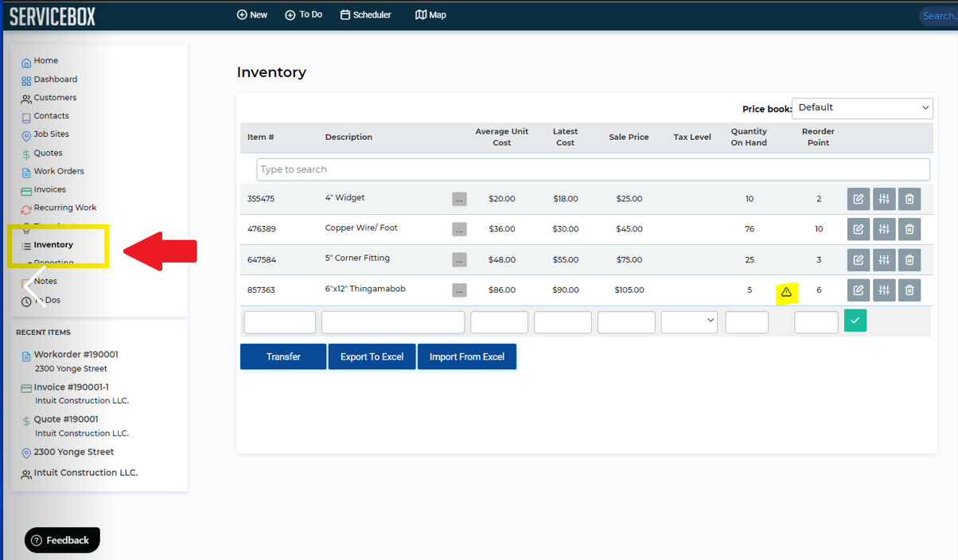Open Job Sites in sidebar
958x560 pixels.
point(51,134)
